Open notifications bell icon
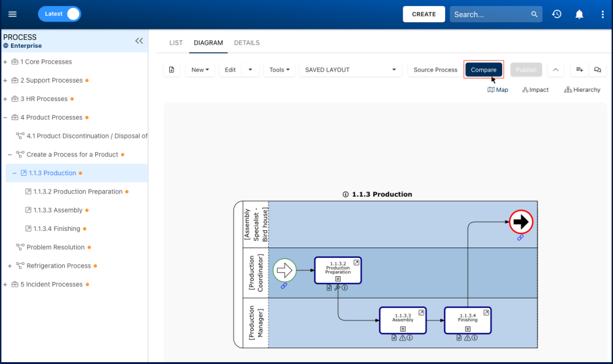This screenshot has height=364, width=613. coord(579,15)
